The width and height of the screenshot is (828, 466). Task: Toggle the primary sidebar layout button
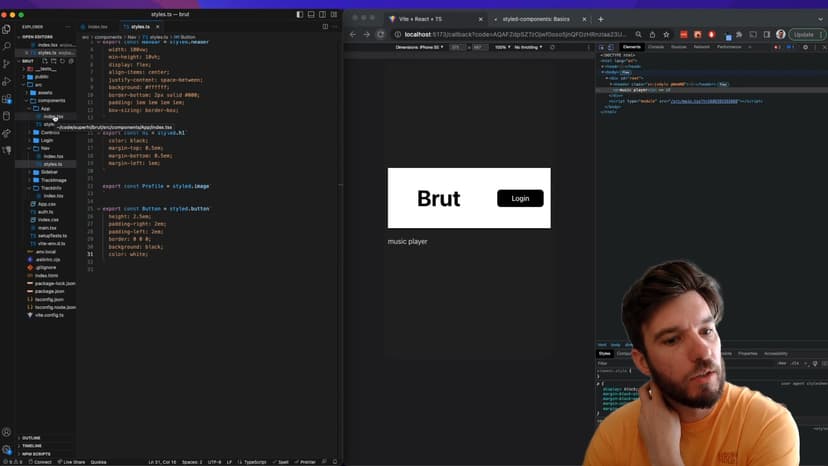tap(300, 15)
